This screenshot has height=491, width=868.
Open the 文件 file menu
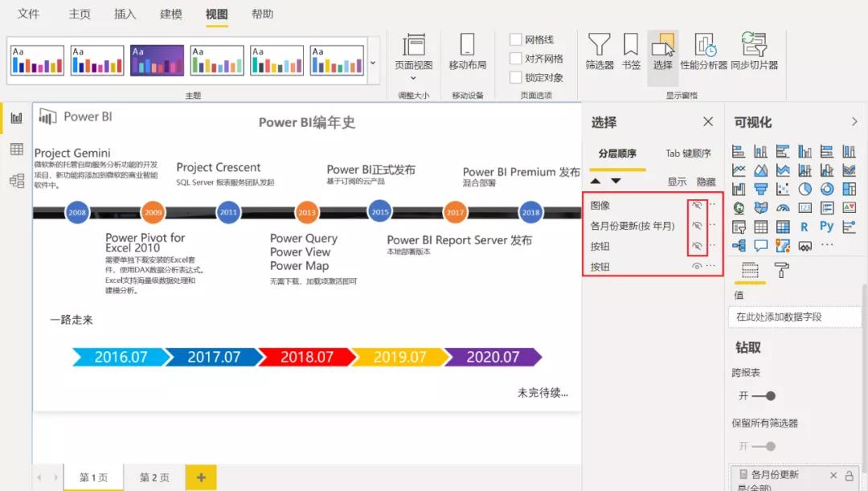point(28,14)
